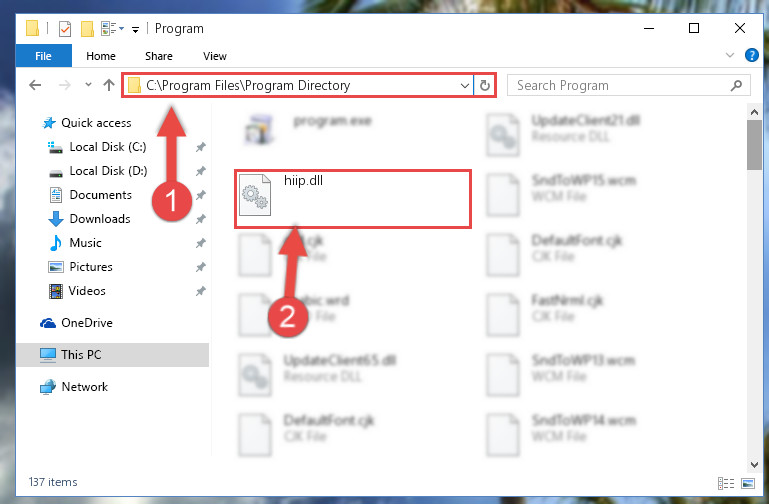
Task: Refresh the current folder view
Action: point(485,86)
